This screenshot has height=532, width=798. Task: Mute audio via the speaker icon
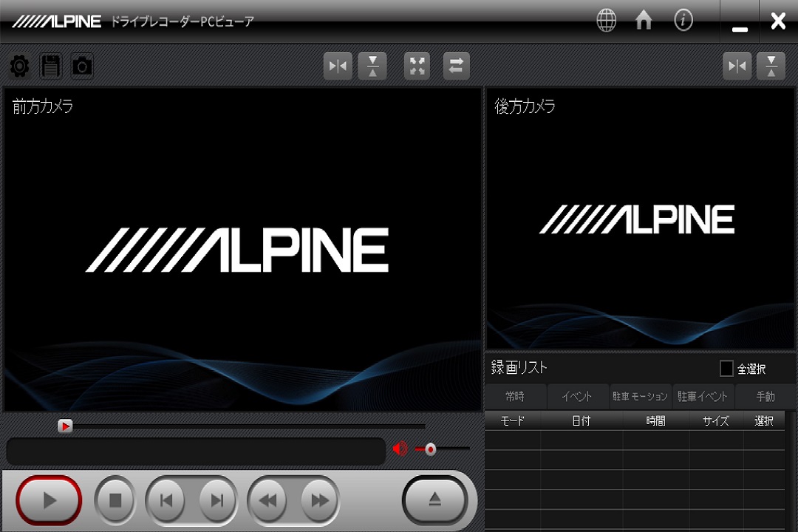click(400, 449)
